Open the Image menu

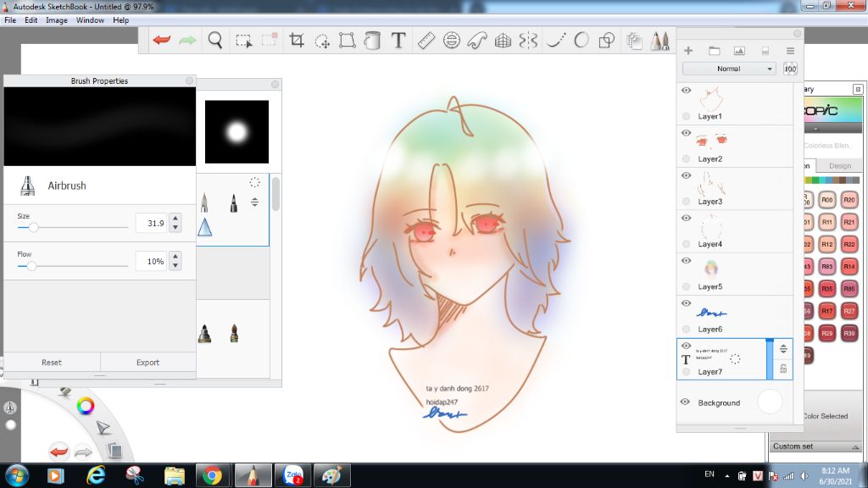(57, 20)
